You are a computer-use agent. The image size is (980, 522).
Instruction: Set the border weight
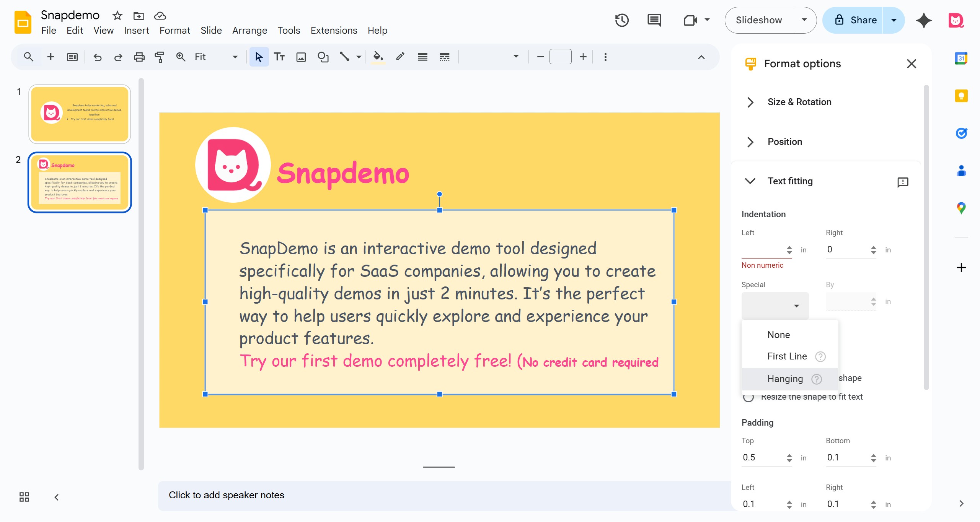pyautogui.click(x=422, y=57)
